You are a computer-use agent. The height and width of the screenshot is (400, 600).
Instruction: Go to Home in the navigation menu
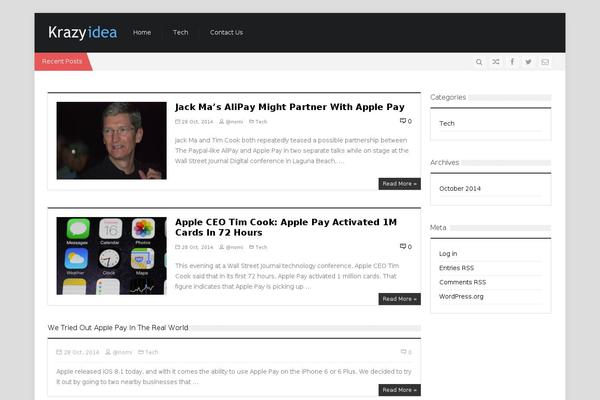(x=142, y=33)
